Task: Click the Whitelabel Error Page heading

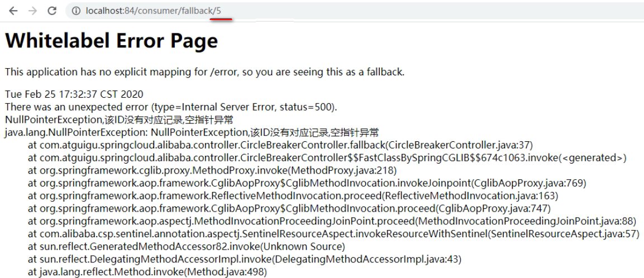Action: (x=111, y=40)
